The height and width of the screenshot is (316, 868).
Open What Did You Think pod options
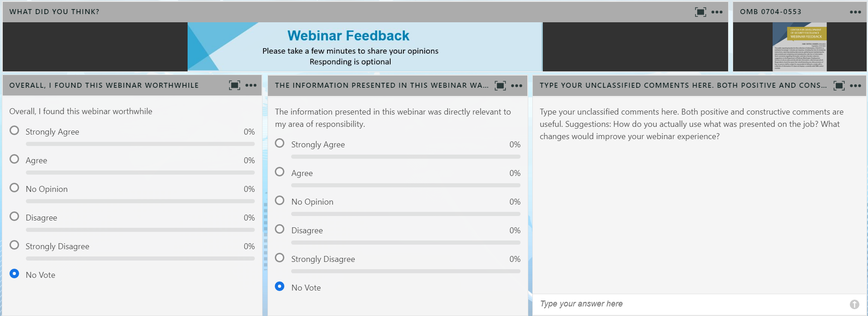[717, 12]
